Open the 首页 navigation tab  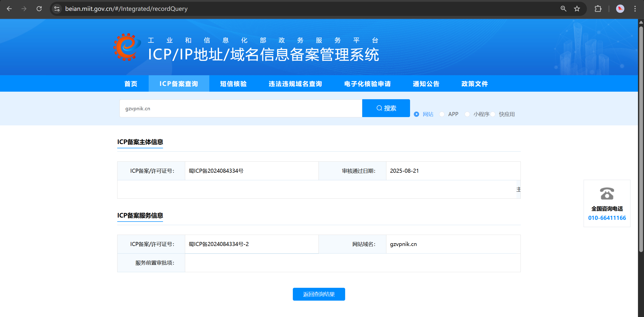pos(131,84)
